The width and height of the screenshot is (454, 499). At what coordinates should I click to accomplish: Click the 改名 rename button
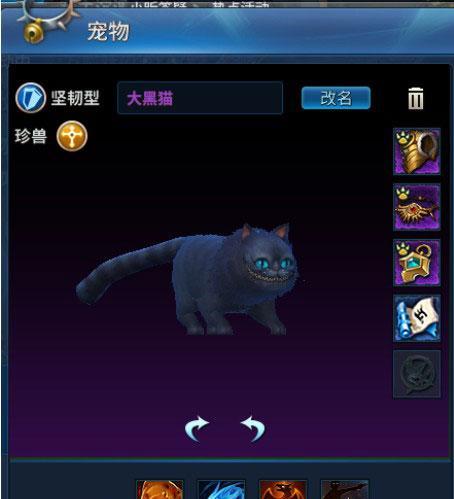pyautogui.click(x=336, y=98)
